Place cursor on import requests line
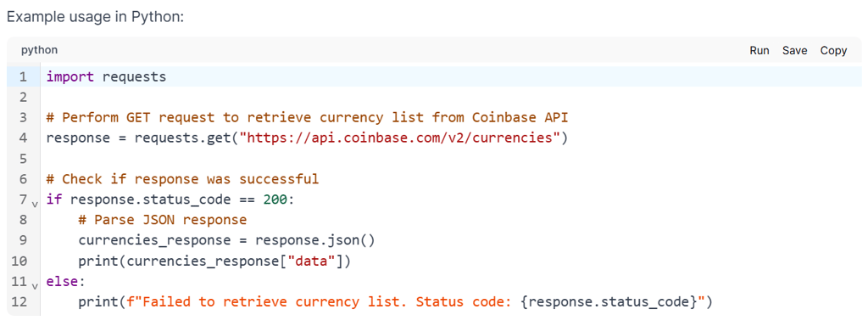 point(106,76)
